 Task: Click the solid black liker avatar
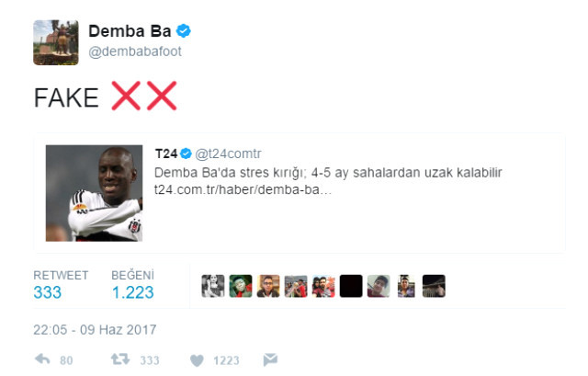[x=351, y=286]
